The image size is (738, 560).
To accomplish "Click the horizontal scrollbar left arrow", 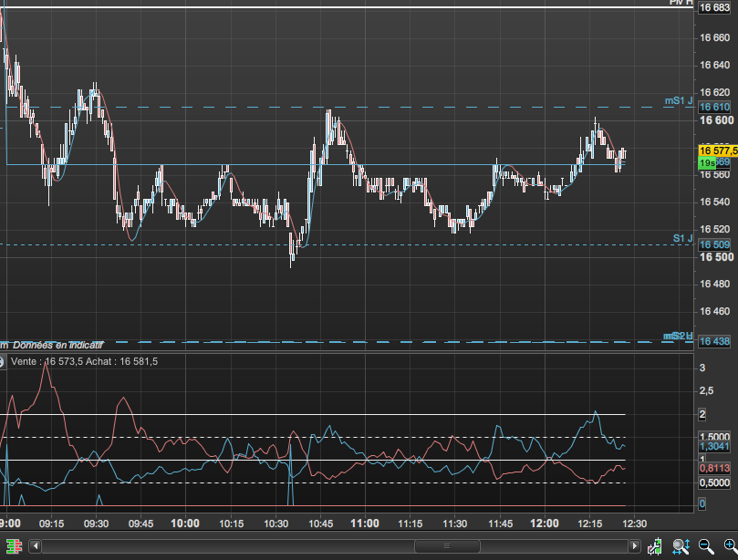I will 36,546.
